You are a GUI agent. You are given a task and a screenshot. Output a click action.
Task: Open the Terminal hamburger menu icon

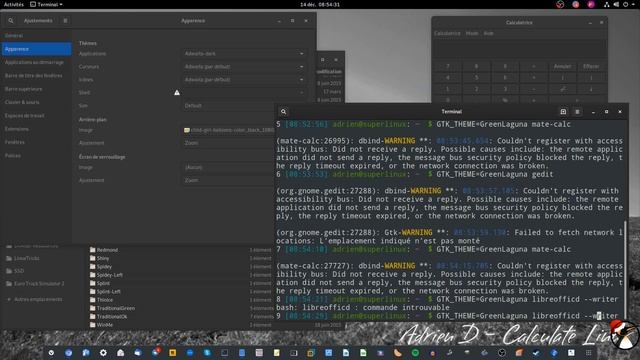(x=577, y=111)
